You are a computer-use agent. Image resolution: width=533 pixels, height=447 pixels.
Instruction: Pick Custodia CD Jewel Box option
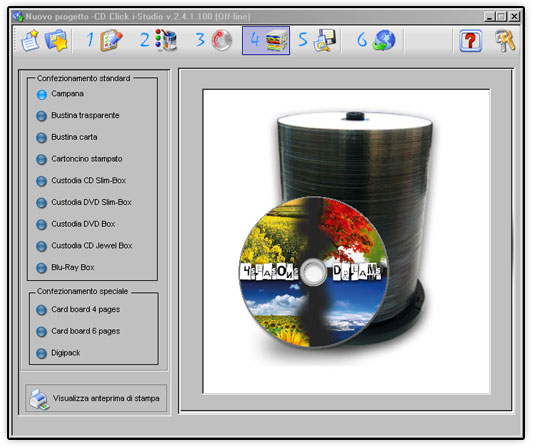click(84, 246)
